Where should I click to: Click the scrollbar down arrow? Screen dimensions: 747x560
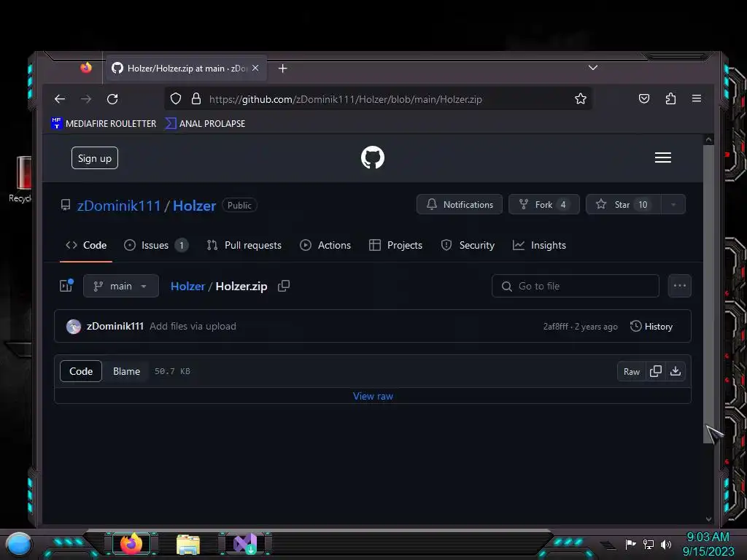(x=708, y=518)
